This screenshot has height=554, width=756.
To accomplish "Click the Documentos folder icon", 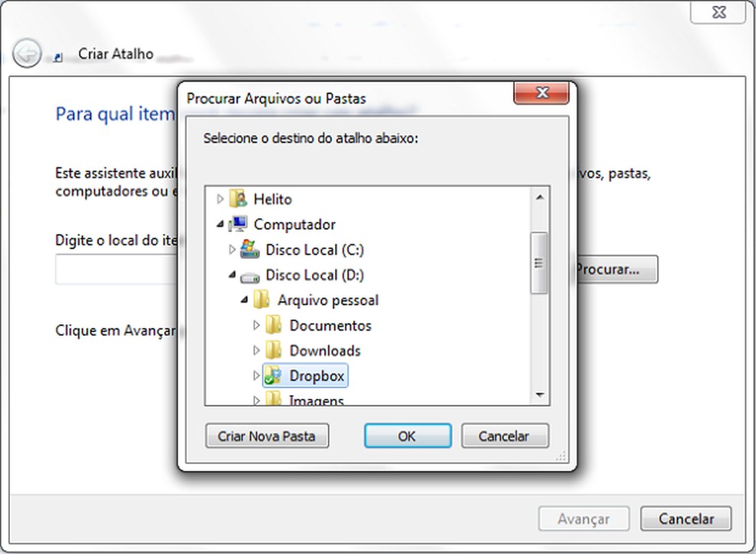I will pyautogui.click(x=274, y=325).
